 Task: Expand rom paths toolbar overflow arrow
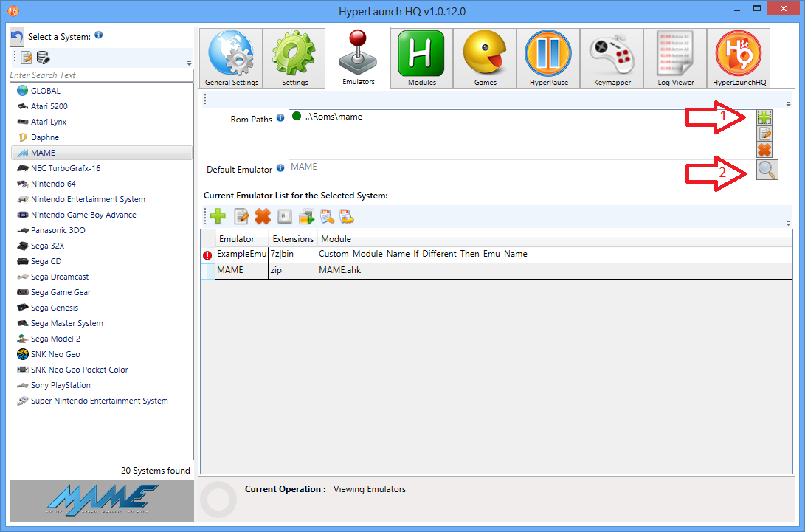pos(788,104)
